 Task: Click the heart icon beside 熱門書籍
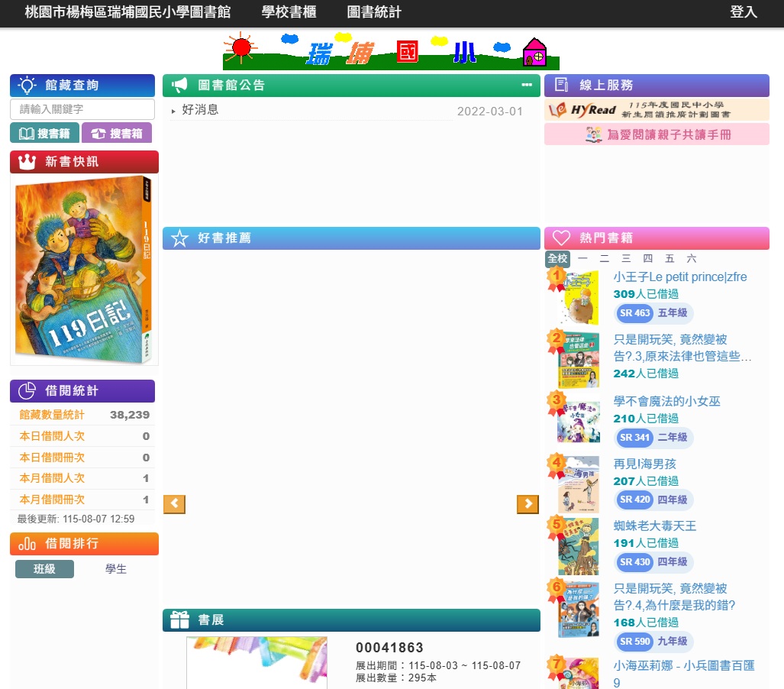(x=561, y=238)
